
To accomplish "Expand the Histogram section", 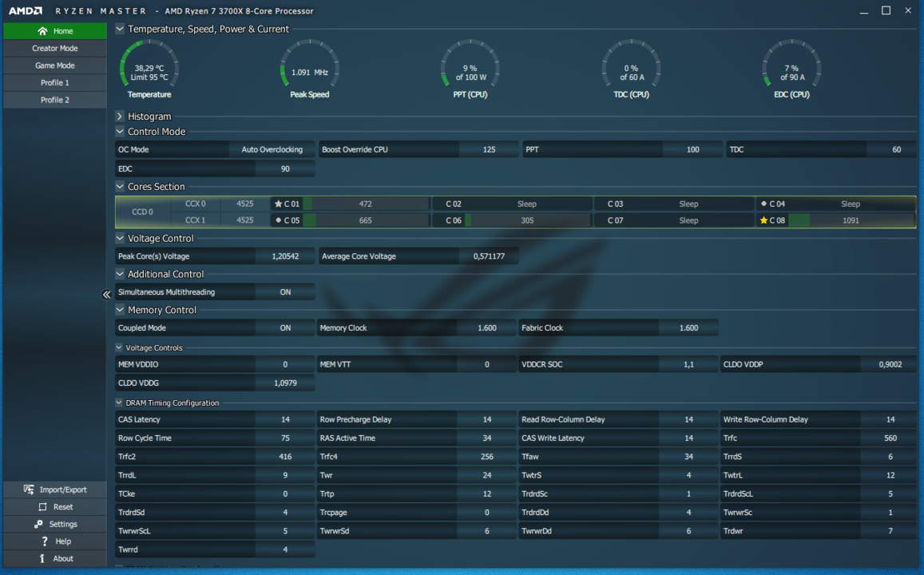I will click(120, 116).
